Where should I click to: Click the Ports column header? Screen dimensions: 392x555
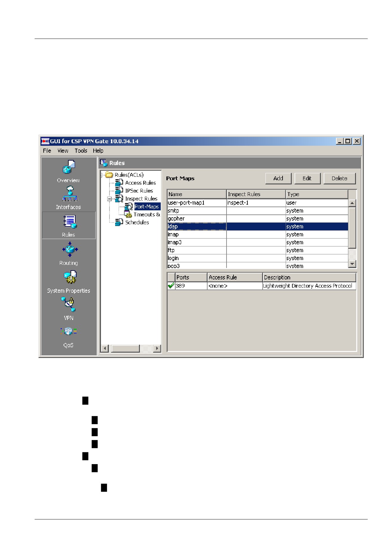click(191, 277)
